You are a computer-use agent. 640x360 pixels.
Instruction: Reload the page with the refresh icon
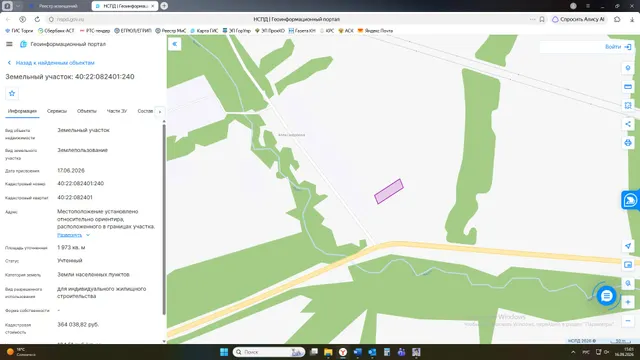click(x=37, y=19)
